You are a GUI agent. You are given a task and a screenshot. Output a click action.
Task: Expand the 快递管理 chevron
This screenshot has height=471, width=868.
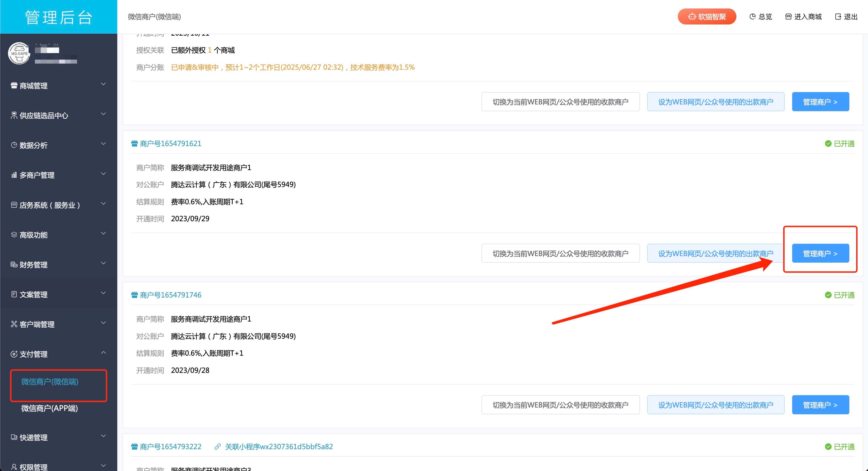click(x=103, y=436)
